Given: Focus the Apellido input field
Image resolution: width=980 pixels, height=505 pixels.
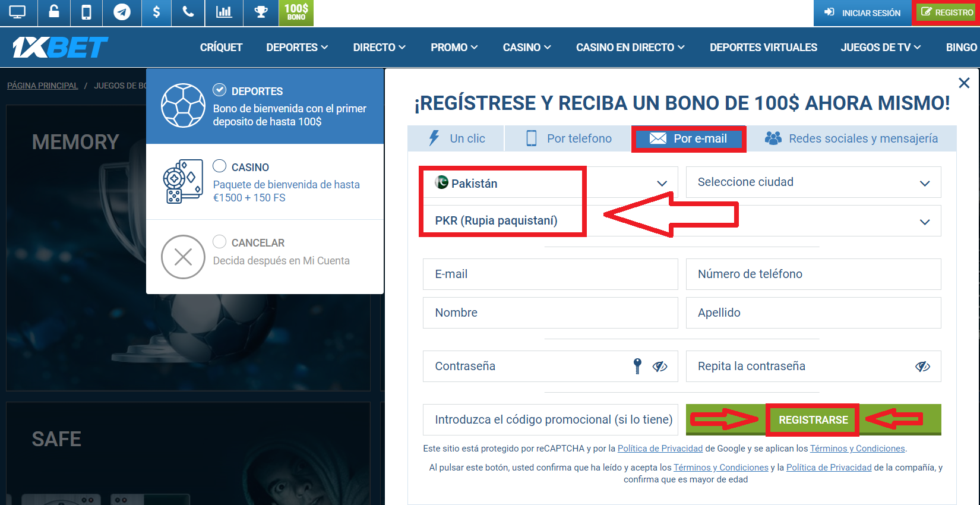Looking at the screenshot, I should 813,313.
